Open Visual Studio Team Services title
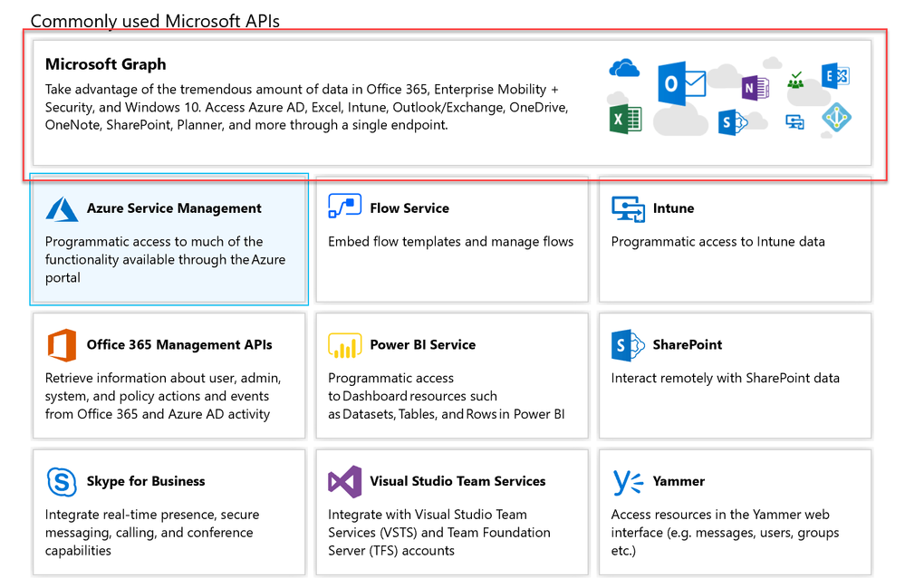The image size is (905, 588). tap(457, 481)
